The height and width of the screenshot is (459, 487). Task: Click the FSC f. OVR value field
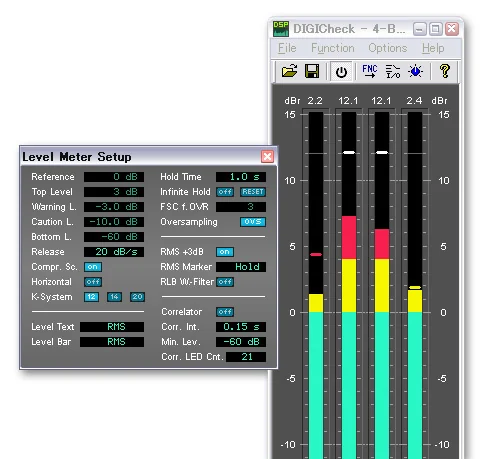[241, 207]
